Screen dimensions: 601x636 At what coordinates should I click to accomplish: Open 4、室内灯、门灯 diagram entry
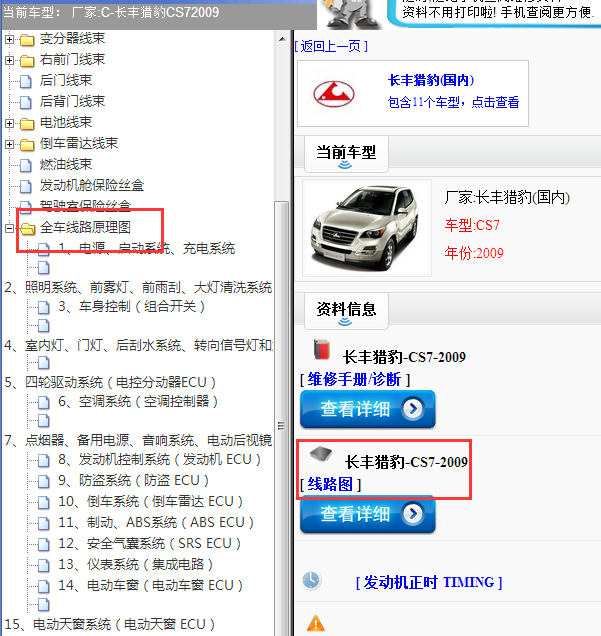(138, 346)
